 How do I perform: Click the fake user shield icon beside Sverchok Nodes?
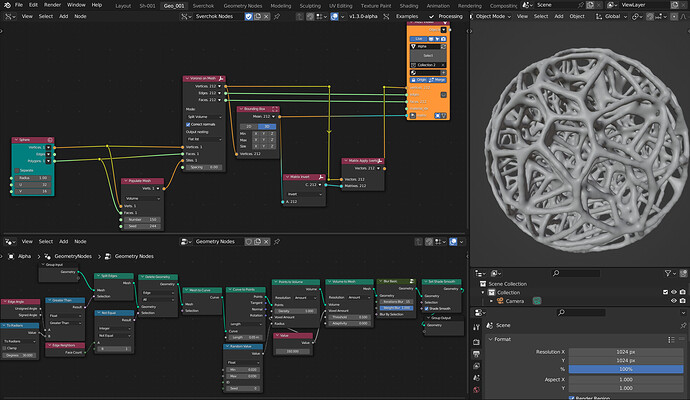point(249,16)
